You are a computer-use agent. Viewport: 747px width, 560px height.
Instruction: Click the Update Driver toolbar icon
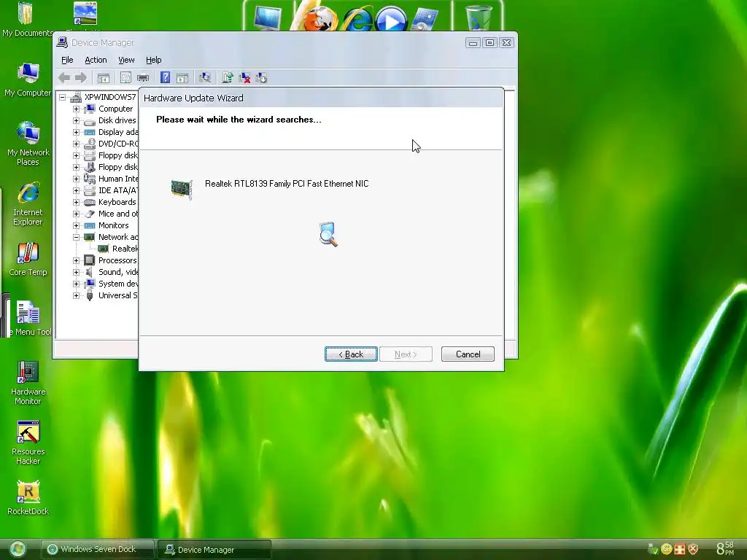point(228,77)
